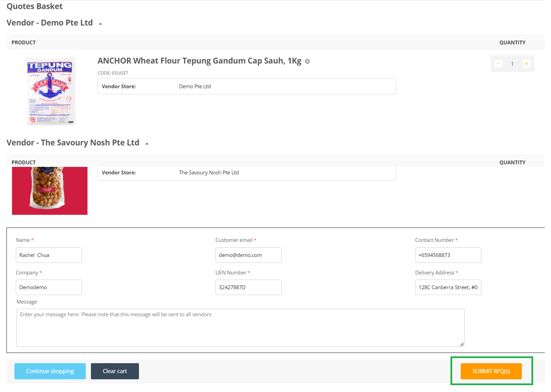Open the Savoury Nosh snack product image
This screenshot has width=551, height=392.
[x=50, y=191]
